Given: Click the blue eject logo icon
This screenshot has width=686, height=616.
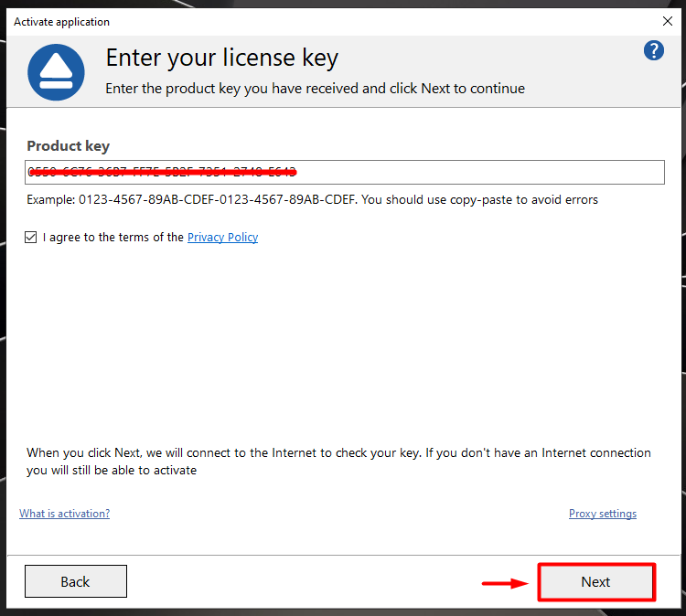Looking at the screenshot, I should click(x=56, y=72).
